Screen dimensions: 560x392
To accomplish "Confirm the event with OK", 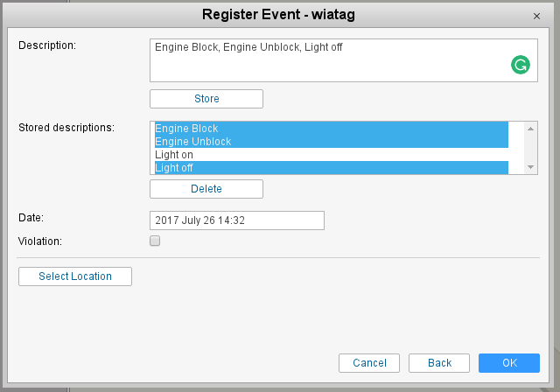I will [x=509, y=363].
